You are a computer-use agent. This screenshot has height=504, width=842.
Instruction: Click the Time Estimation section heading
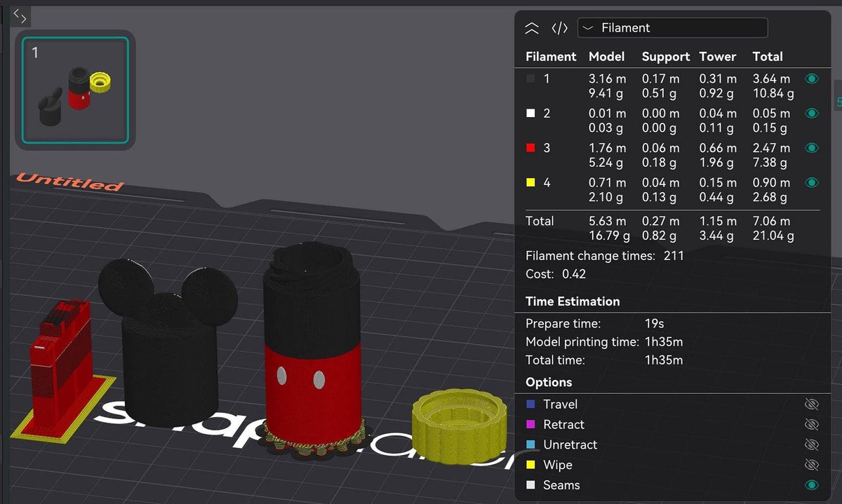[573, 301]
